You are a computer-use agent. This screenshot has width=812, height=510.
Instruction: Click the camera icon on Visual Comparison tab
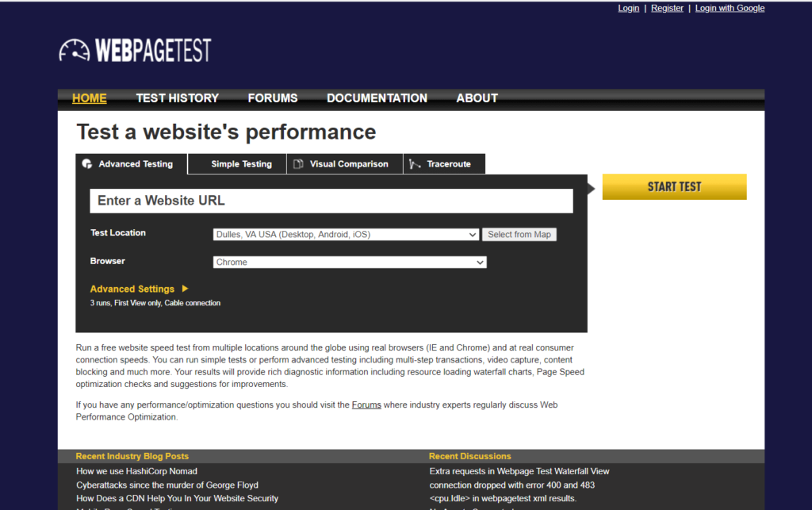click(x=299, y=163)
